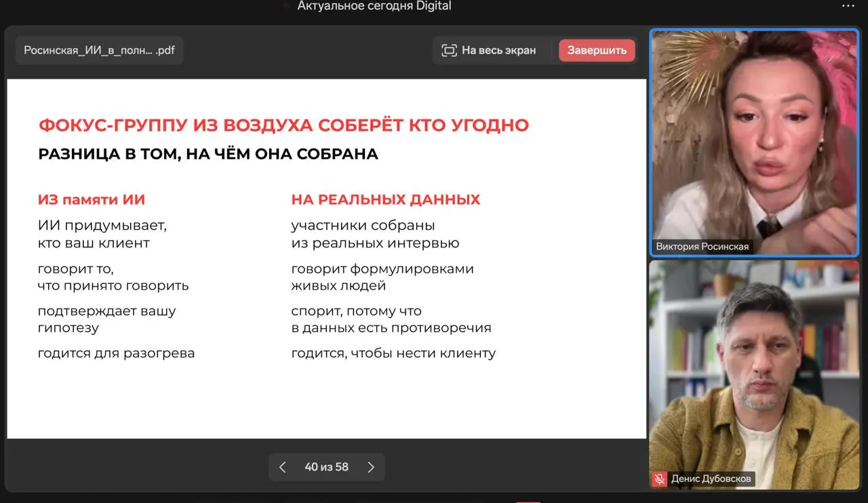Click "спорит, потому что в данных есть противоречия"
This screenshot has height=503, width=868.
[x=391, y=319]
